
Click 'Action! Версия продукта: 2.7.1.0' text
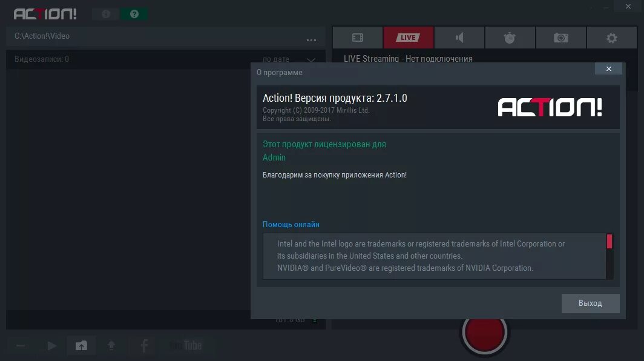point(335,98)
